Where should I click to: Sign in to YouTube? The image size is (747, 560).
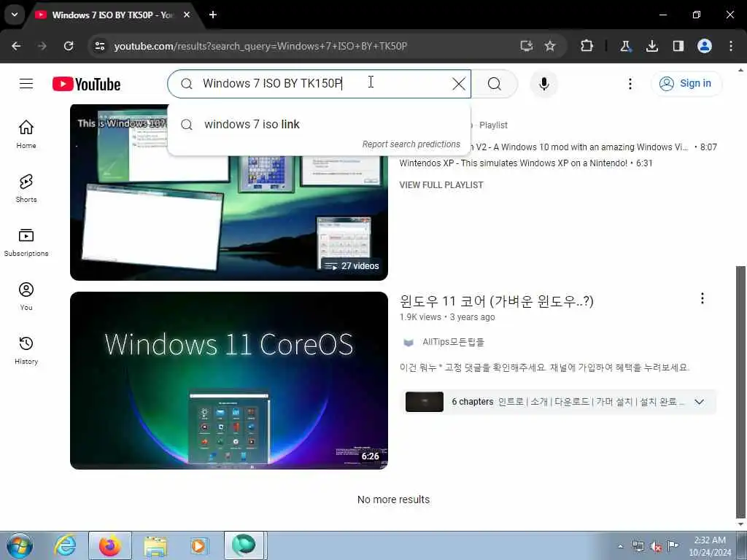[x=686, y=84]
